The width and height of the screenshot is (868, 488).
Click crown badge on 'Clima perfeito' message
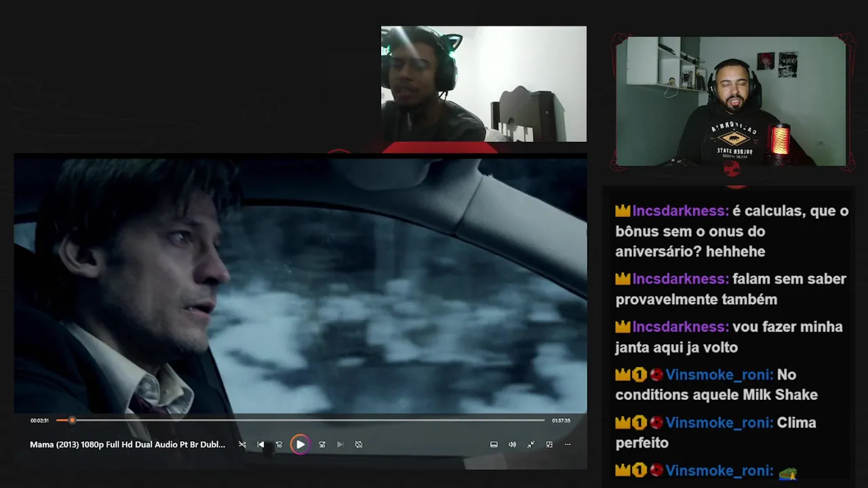point(623,423)
